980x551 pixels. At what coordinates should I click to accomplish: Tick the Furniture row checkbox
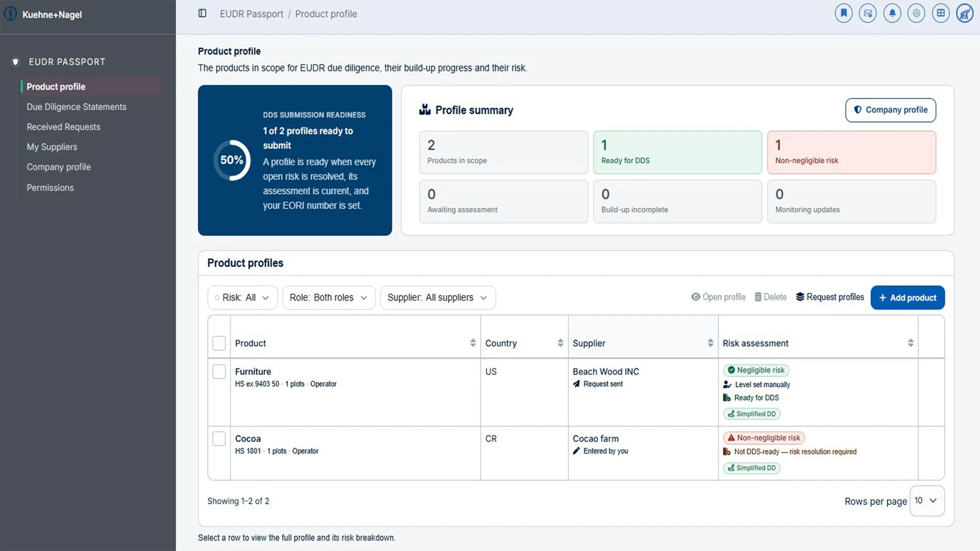tap(219, 372)
